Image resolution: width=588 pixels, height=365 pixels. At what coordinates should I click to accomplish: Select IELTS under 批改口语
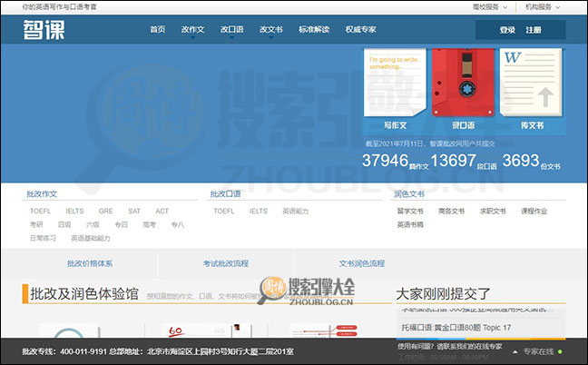[x=259, y=212]
